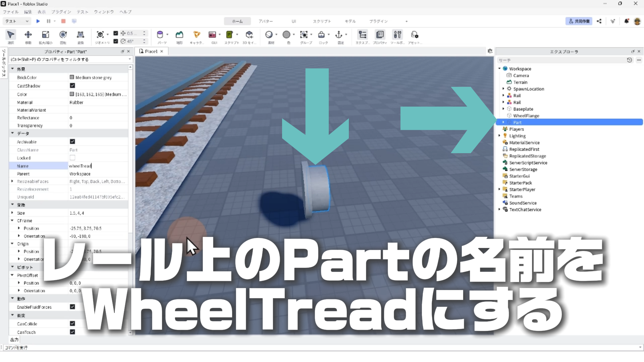This screenshot has width=644, height=362.
Task: Switch to the スクリプト ribbon tab
Action: tap(322, 21)
